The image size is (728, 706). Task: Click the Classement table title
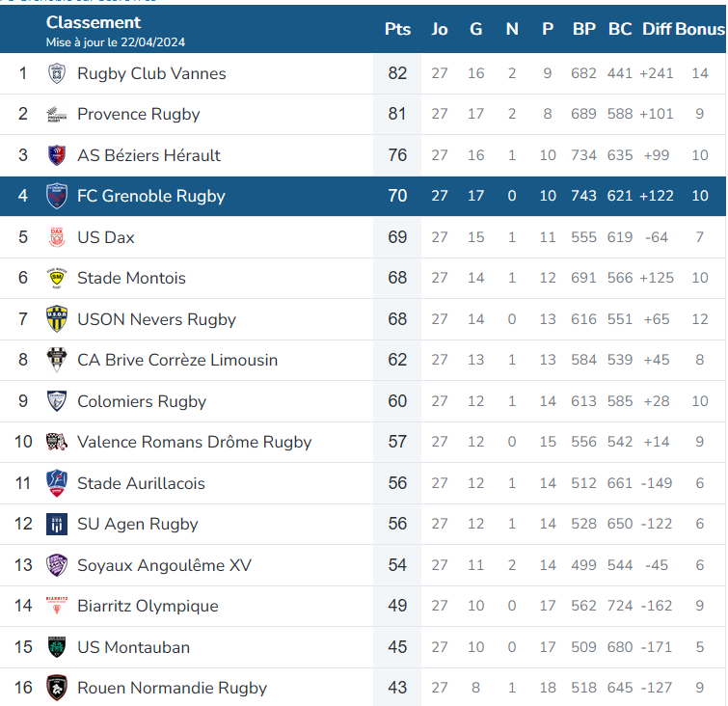click(94, 22)
